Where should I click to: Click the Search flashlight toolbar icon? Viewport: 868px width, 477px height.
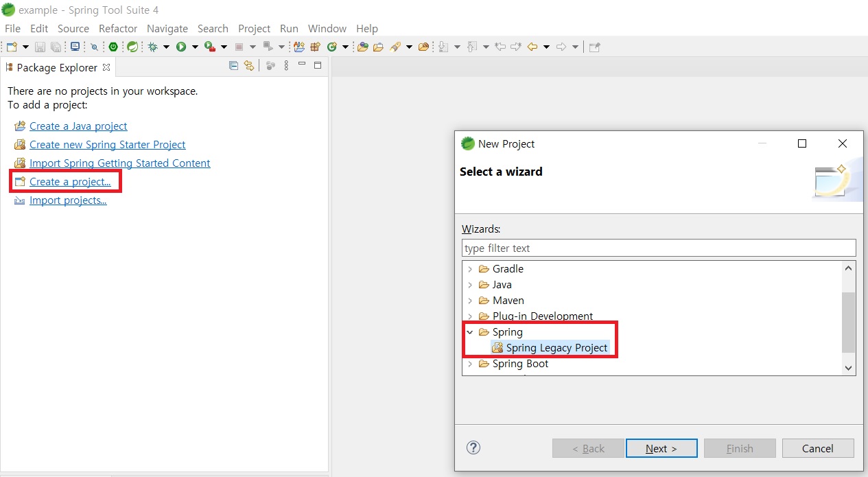395,47
